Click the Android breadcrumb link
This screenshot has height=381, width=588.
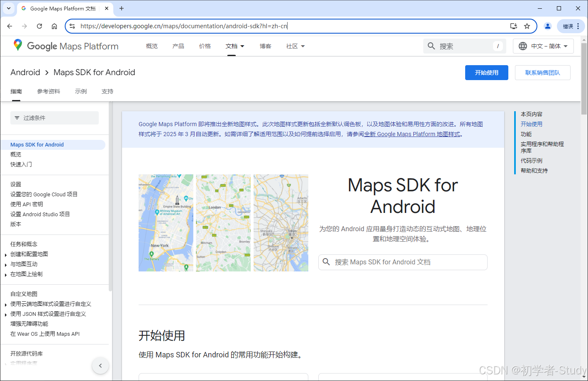tap(25, 72)
